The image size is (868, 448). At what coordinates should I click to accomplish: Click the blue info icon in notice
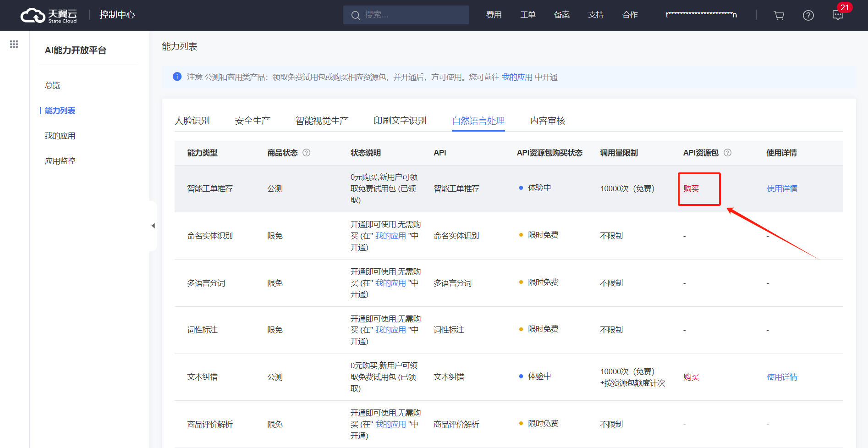(177, 77)
